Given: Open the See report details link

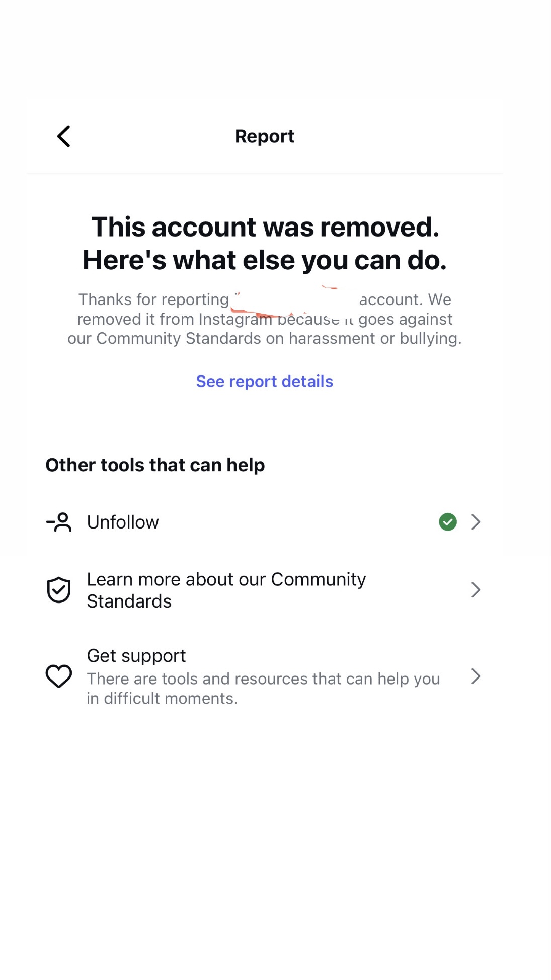Looking at the screenshot, I should pyautogui.click(x=264, y=381).
